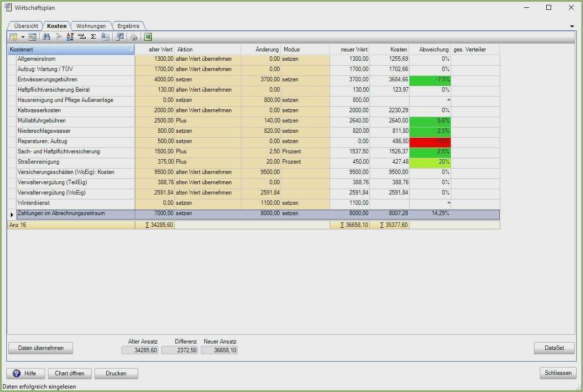The image size is (583, 392).
Task: Click the stacked windows icon before printer
Action: coord(119,37)
